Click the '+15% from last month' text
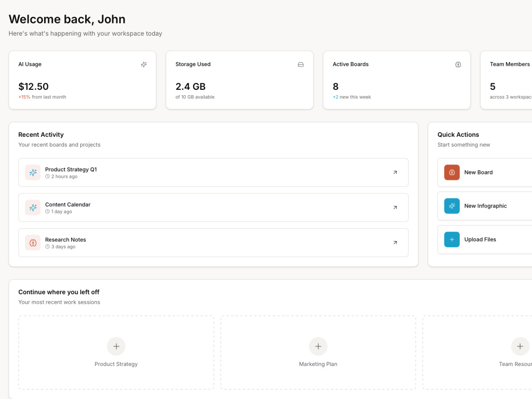 [x=43, y=97]
